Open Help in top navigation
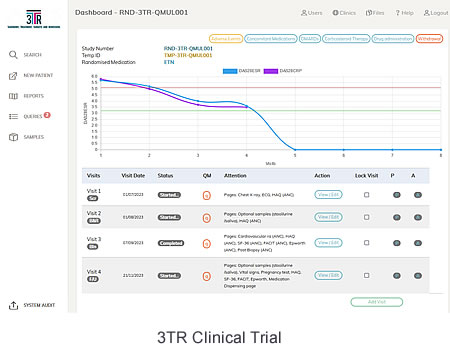450x360 pixels. [404, 13]
